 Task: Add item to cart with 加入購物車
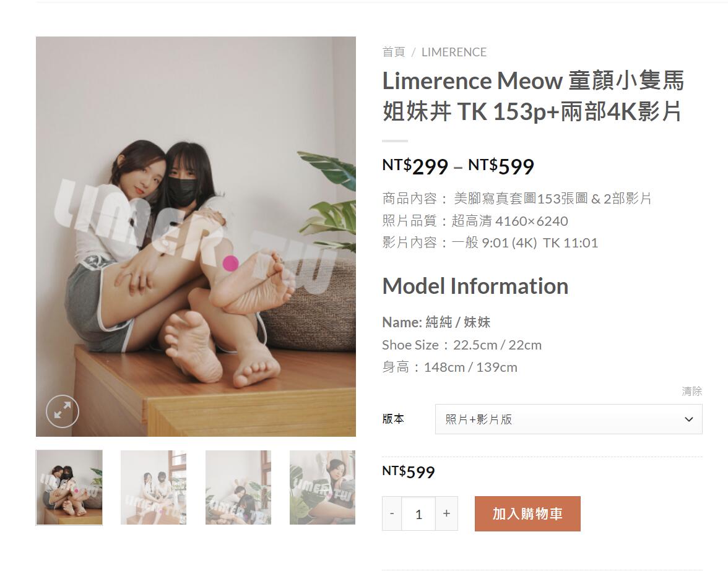[527, 513]
